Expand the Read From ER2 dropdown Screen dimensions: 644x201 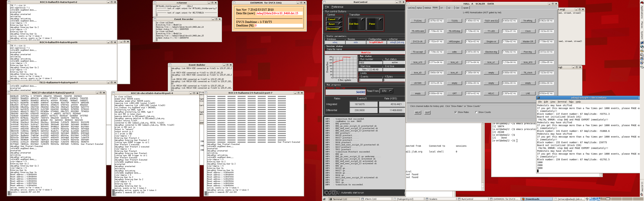[387, 91]
